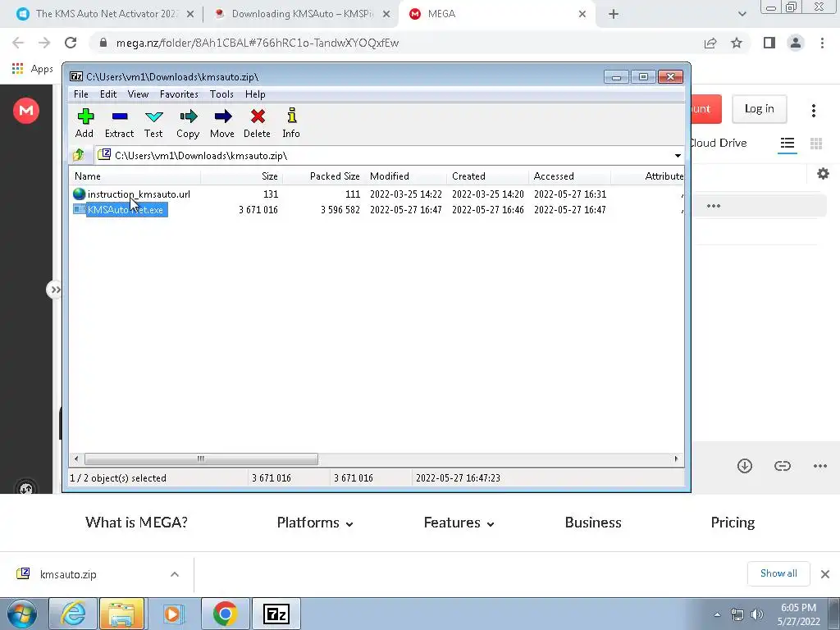This screenshot has width=840, height=630.
Task: Sort by the Created column header
Action: pos(487,176)
